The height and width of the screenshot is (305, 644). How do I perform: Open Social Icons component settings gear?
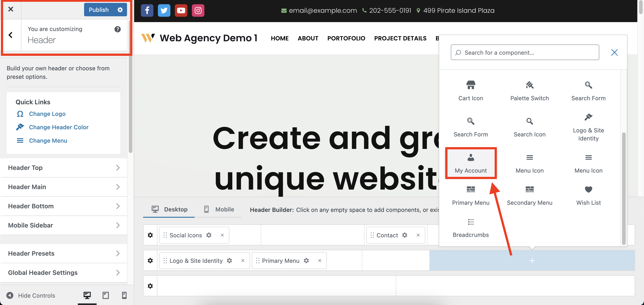209,235
